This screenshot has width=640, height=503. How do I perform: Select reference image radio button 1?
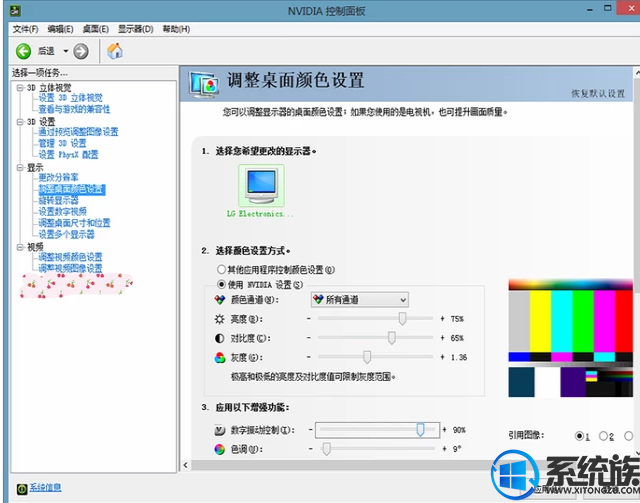579,436
